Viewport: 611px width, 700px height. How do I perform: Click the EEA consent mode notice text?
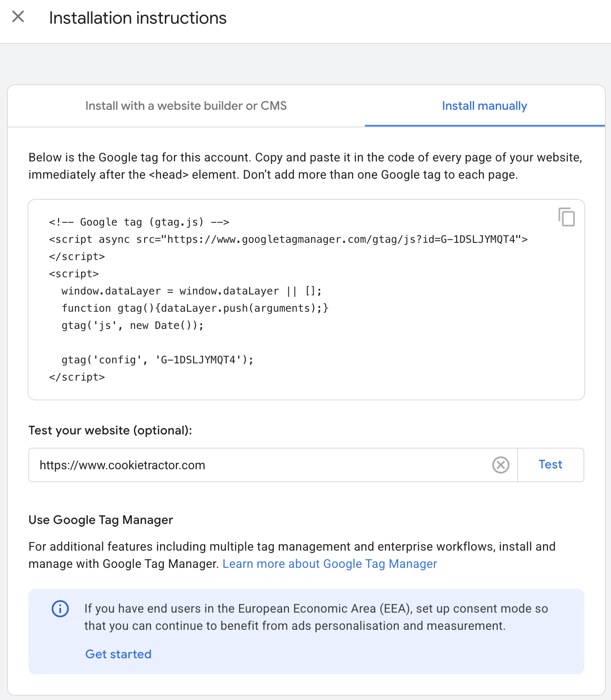tap(316, 617)
